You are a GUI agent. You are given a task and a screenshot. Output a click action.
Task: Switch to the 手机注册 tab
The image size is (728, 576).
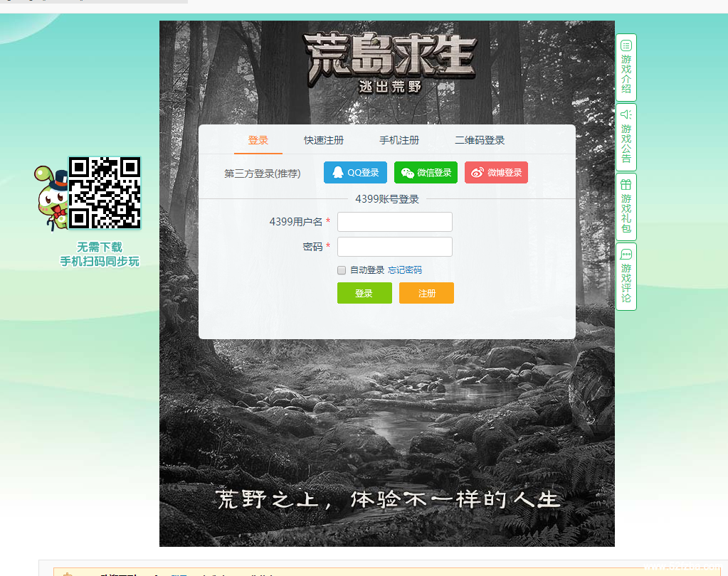399,140
